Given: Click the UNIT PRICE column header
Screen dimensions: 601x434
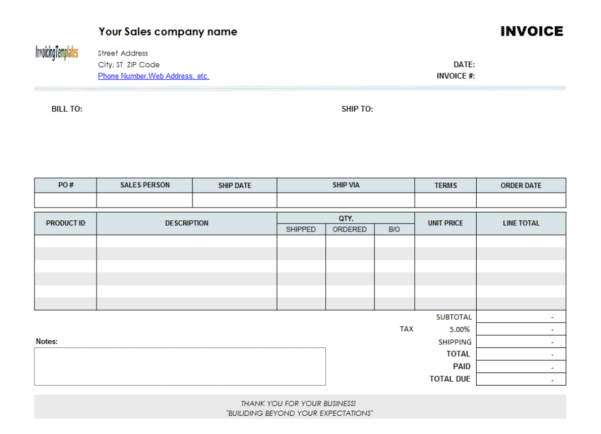Looking at the screenshot, I should pyautogui.click(x=445, y=222).
